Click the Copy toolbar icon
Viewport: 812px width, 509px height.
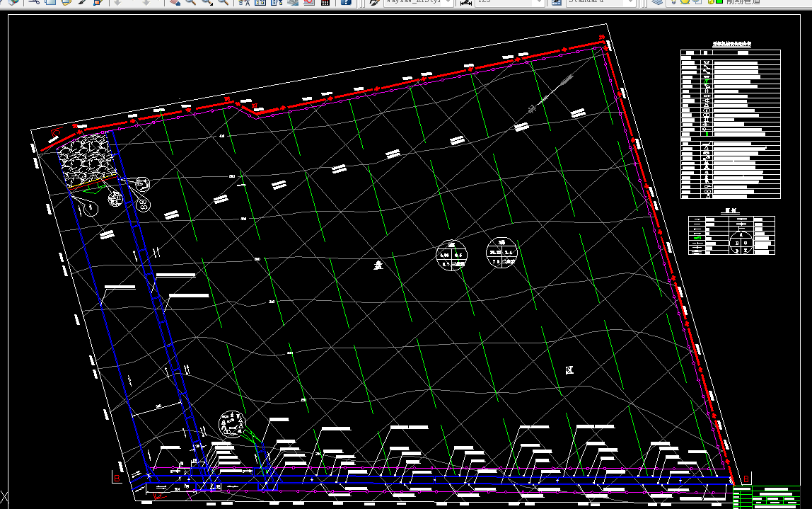pos(50,2)
